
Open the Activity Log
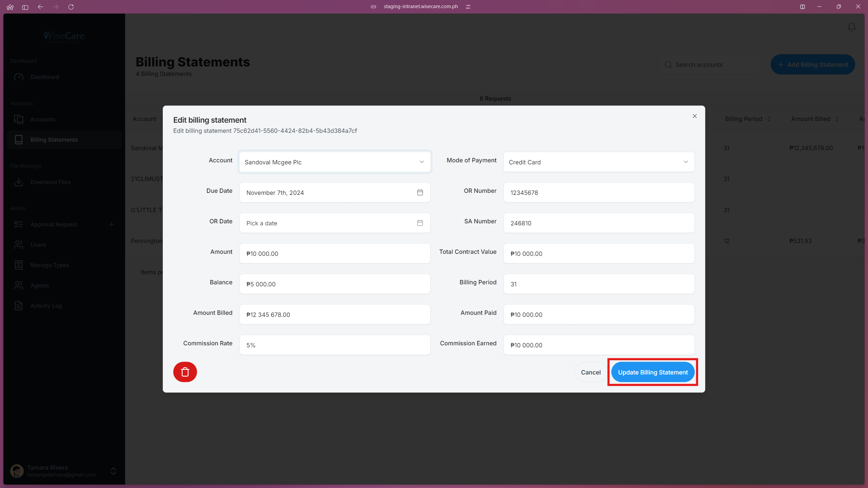point(46,305)
